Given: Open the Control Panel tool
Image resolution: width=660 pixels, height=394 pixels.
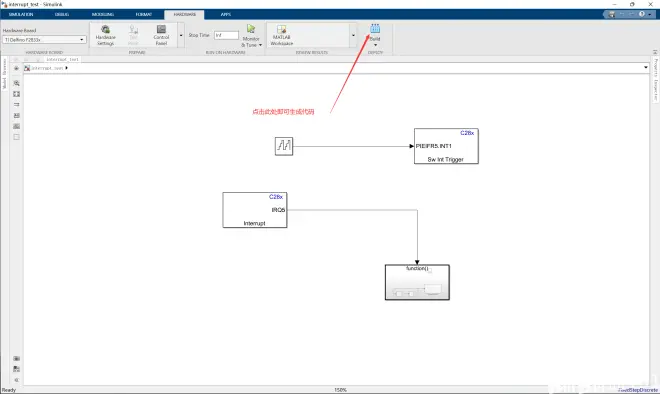Looking at the screenshot, I should (x=161, y=35).
